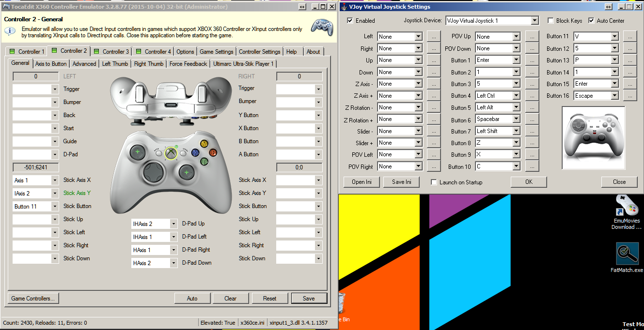Open the Force Feedback sub-tab

[188, 64]
